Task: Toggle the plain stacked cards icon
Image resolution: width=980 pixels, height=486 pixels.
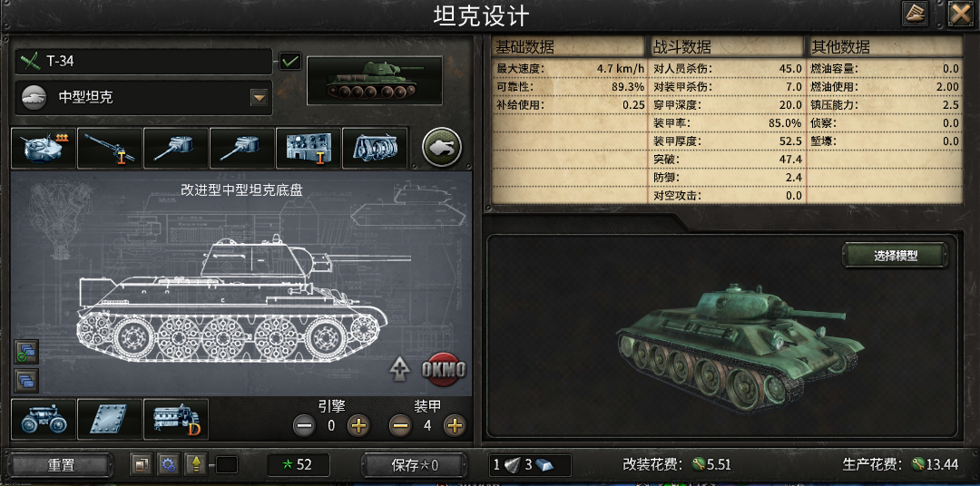Action: (x=27, y=380)
